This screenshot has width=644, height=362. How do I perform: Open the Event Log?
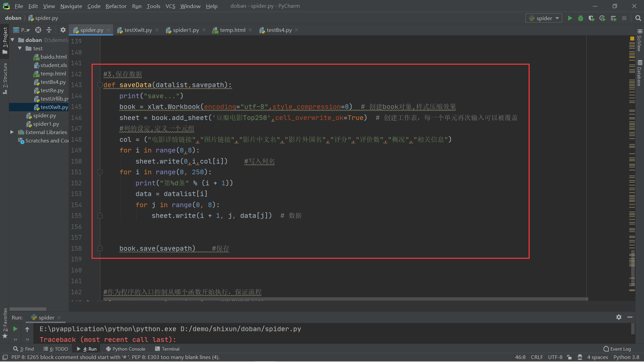point(617,349)
